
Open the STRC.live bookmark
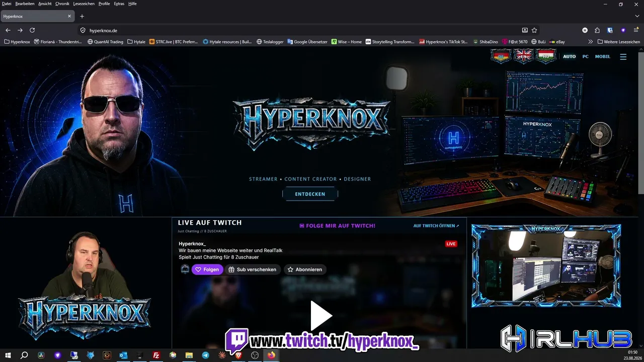pyautogui.click(x=174, y=42)
